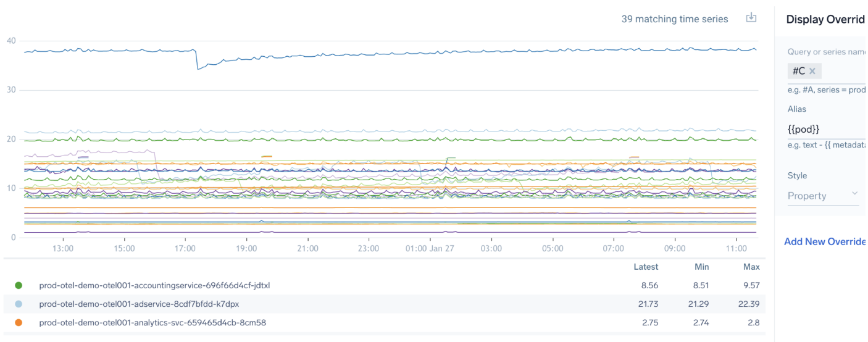The height and width of the screenshot is (342, 868).
Task: Sort legend by the Max column
Action: [751, 267]
